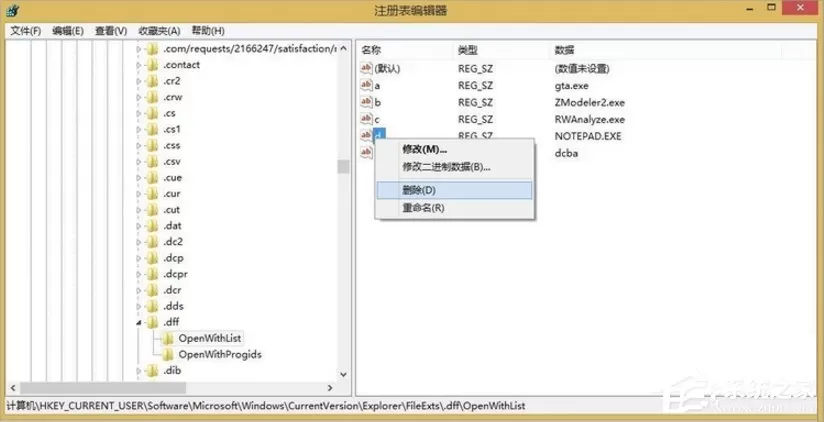Open the 收藏夹 (Favorites) menu

159,30
